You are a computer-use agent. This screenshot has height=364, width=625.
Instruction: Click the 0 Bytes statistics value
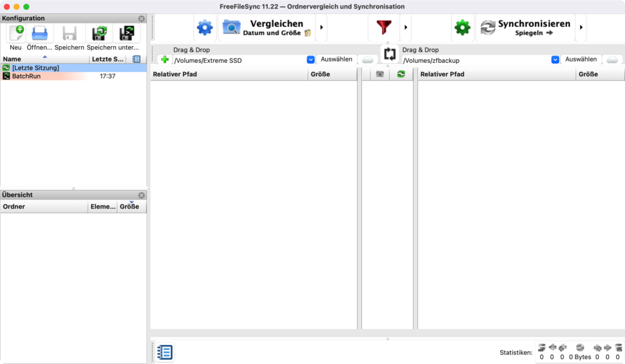(x=580, y=357)
